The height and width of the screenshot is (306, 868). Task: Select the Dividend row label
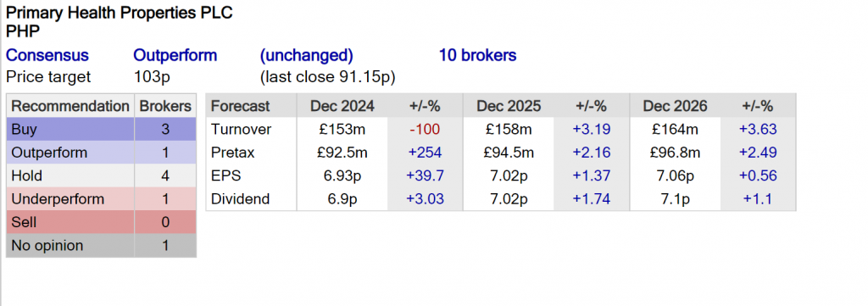[240, 199]
